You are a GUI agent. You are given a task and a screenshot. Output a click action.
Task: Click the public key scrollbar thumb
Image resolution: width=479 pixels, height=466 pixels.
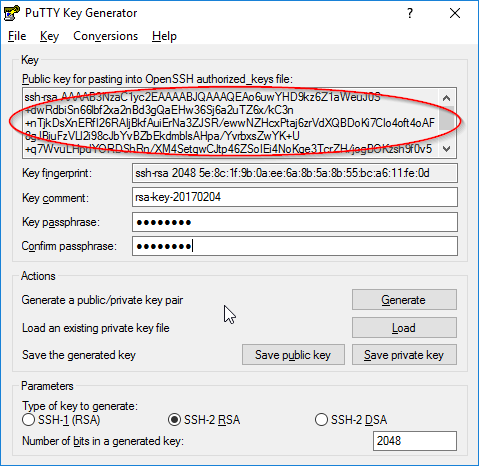click(x=446, y=118)
